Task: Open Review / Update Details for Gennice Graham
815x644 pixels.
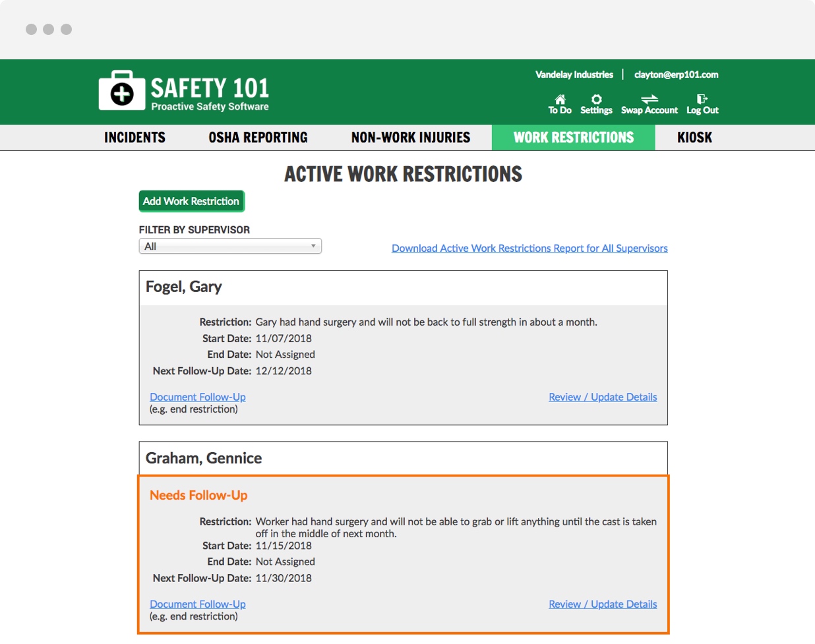Action: [603, 604]
